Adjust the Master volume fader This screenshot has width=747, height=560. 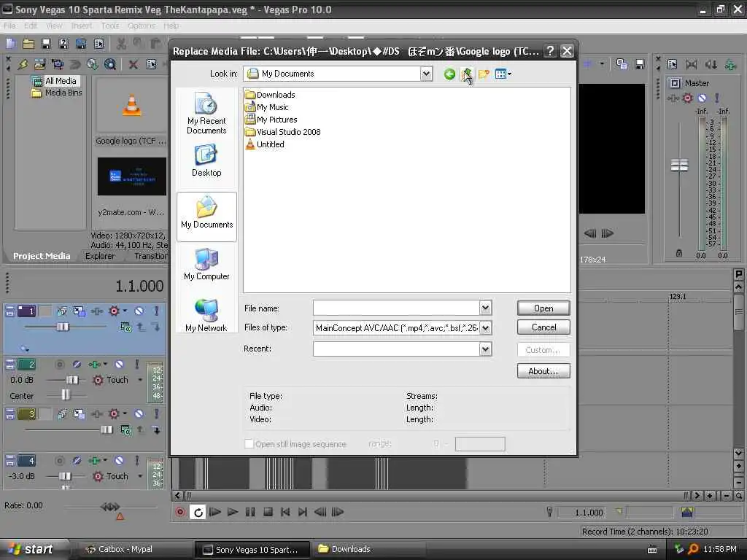tap(679, 166)
